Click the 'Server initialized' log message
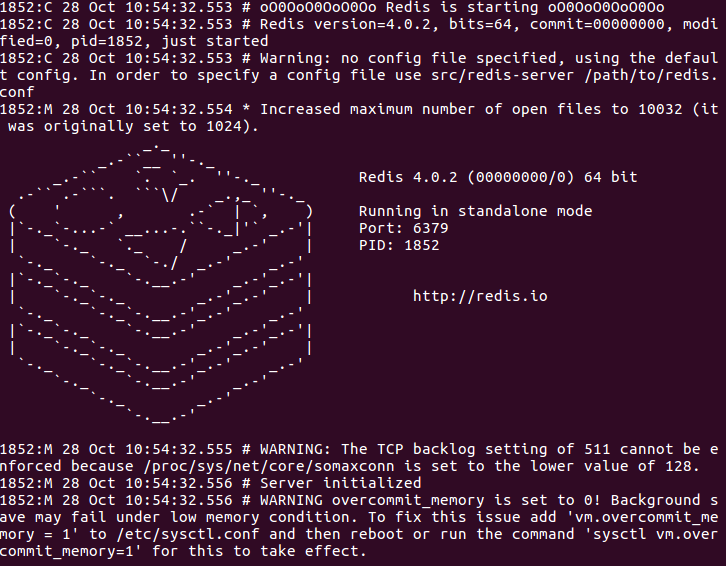Viewport: 726px width, 566px height. [x=340, y=483]
